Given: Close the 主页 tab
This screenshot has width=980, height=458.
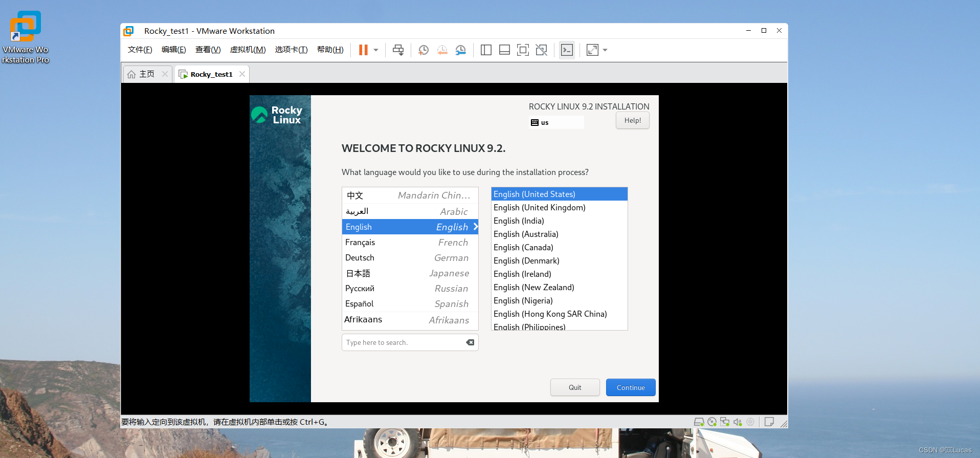Looking at the screenshot, I should coord(165,74).
